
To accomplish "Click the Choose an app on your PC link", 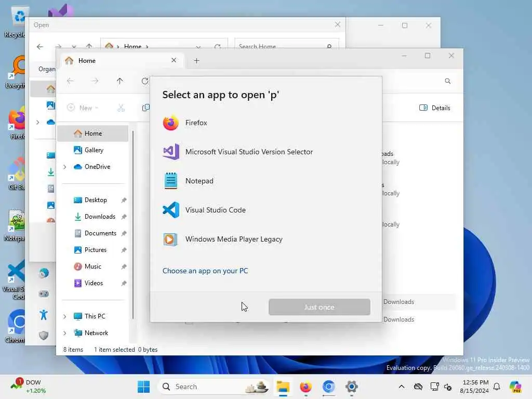I will [205, 271].
